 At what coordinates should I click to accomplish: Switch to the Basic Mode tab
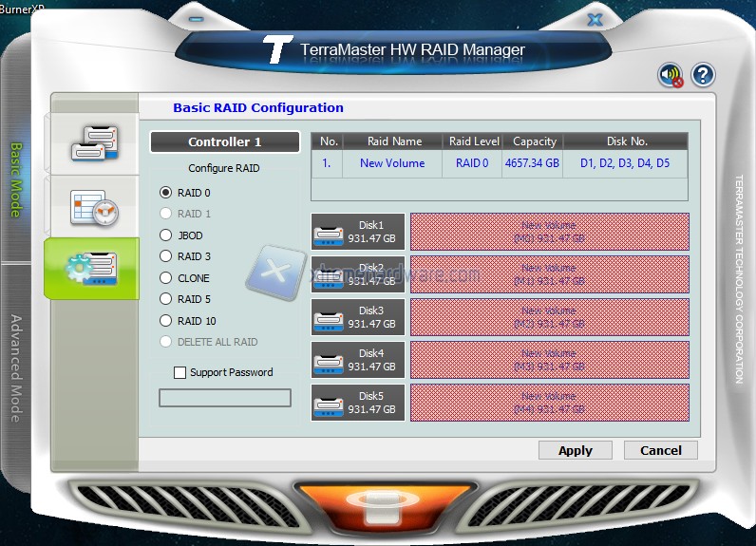pos(16,179)
